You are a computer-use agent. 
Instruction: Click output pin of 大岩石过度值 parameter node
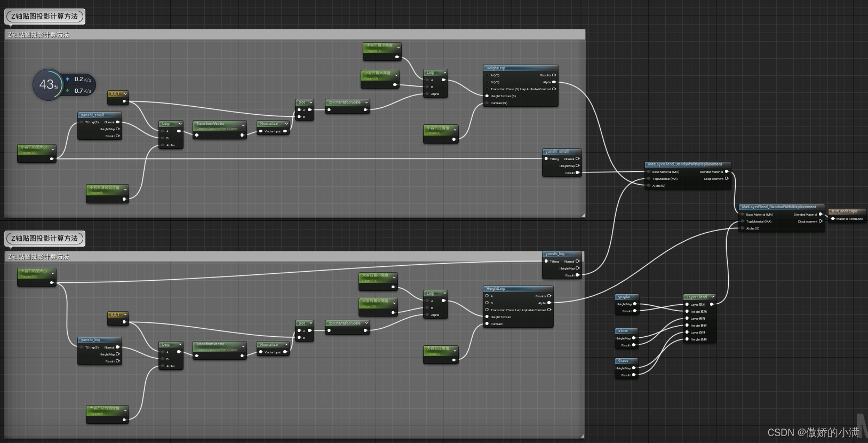pyautogui.click(x=454, y=360)
